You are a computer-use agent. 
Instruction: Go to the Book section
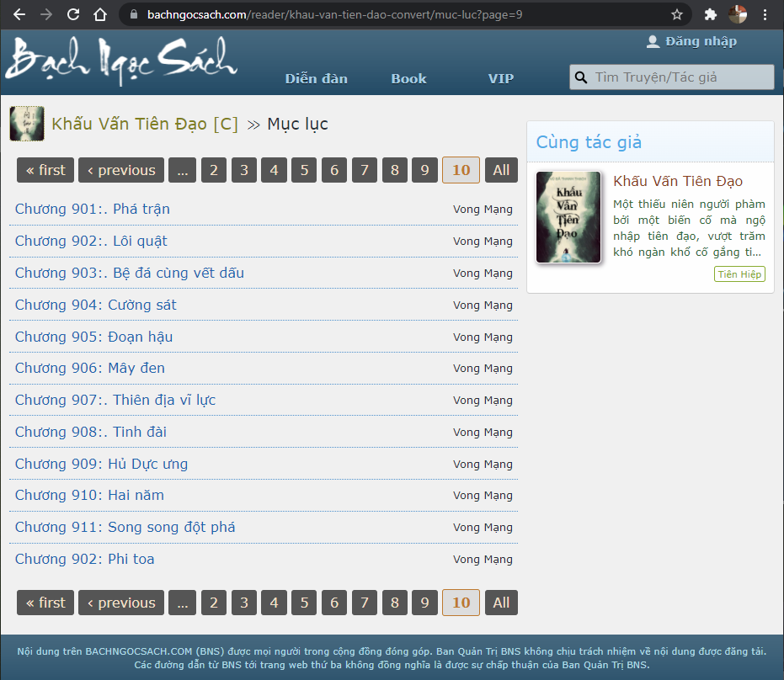(x=408, y=78)
